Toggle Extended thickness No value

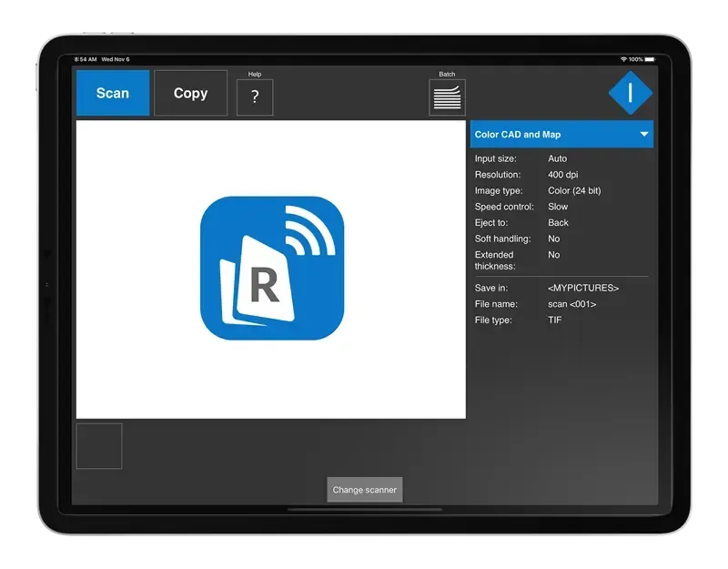pyautogui.click(x=553, y=255)
